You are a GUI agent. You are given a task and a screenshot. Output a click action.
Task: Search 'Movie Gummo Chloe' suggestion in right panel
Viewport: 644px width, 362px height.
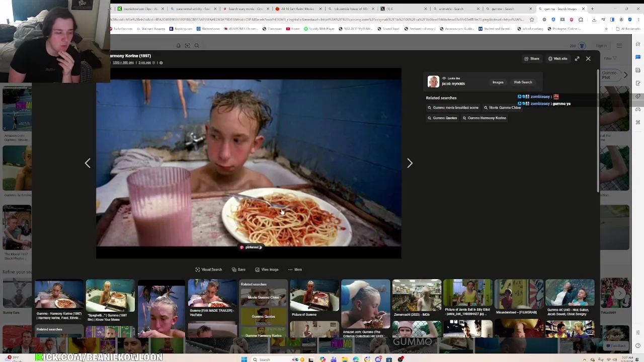(502, 108)
